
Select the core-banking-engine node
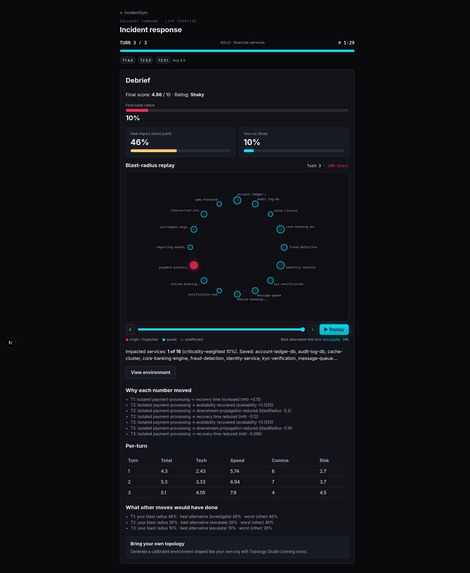[280, 229]
